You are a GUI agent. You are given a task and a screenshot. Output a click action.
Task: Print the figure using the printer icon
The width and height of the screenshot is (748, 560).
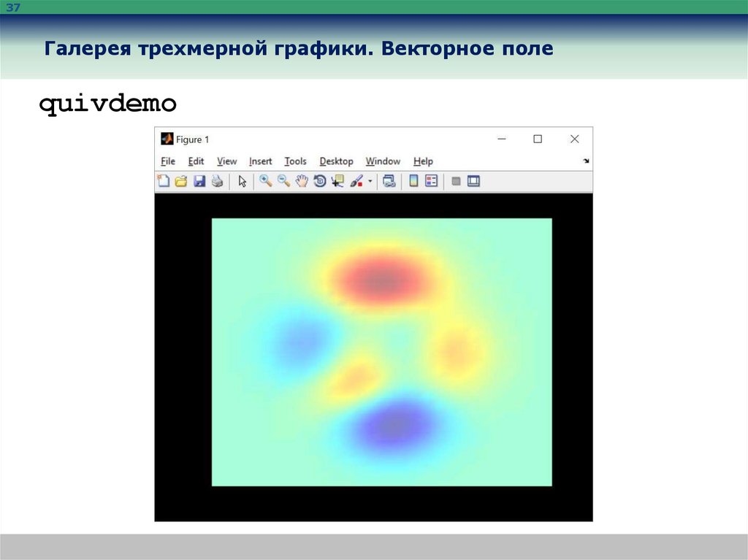coord(218,181)
